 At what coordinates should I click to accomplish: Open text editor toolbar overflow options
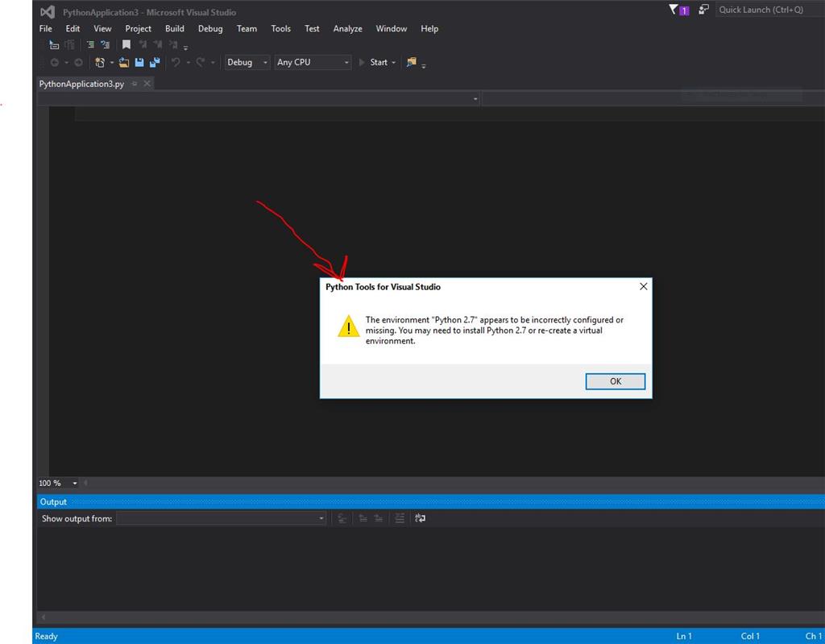pyautogui.click(x=186, y=47)
